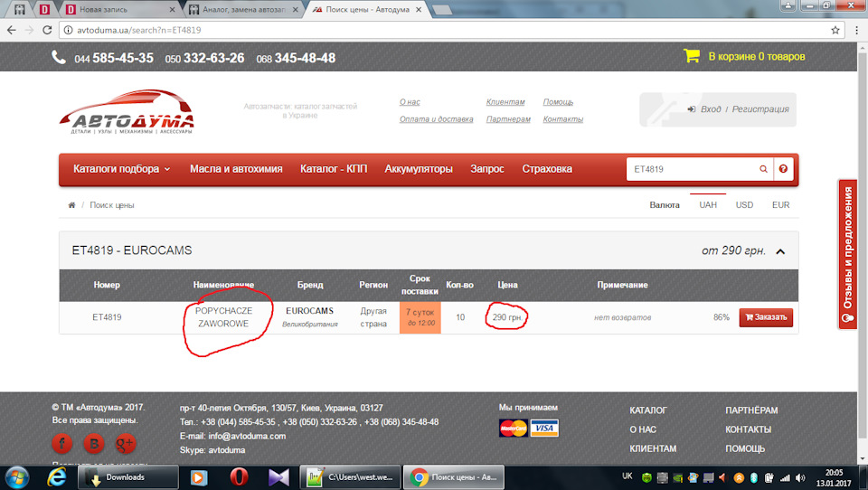Screen dimensions: 868x490
Task: Open В корзине 0 товаров link
Action: click(x=757, y=56)
